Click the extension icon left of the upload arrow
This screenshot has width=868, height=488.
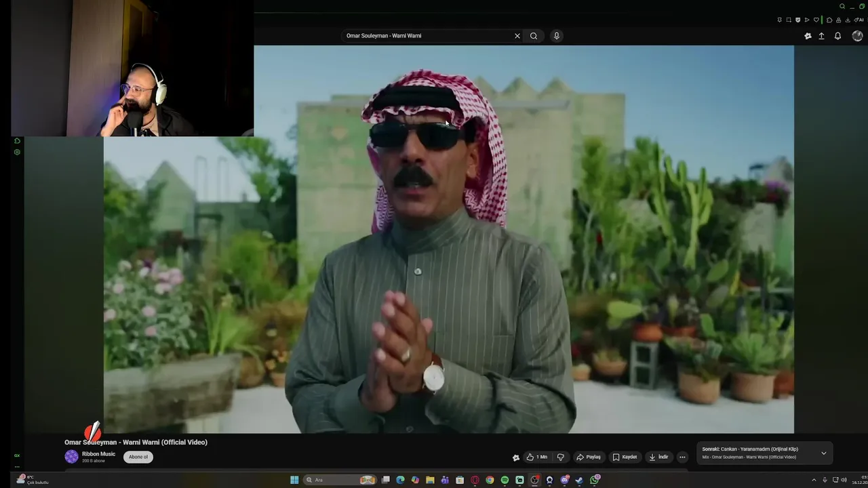coord(808,36)
